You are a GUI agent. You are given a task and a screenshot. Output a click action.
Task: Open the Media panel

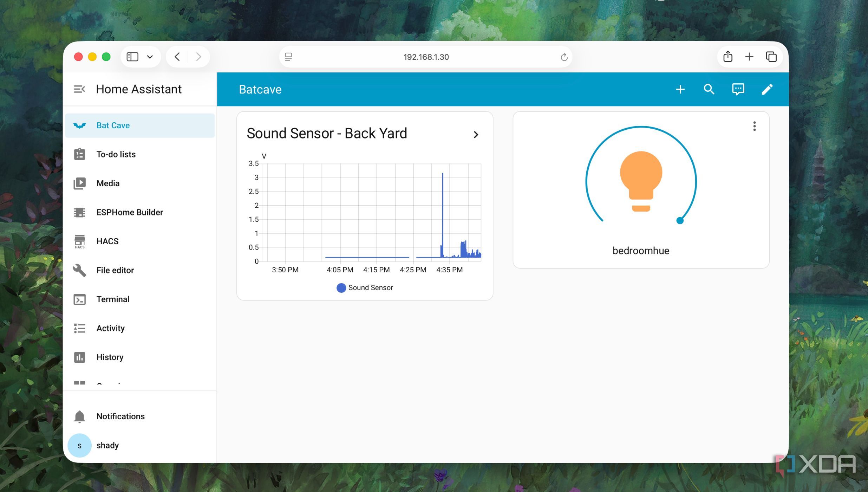click(140, 183)
